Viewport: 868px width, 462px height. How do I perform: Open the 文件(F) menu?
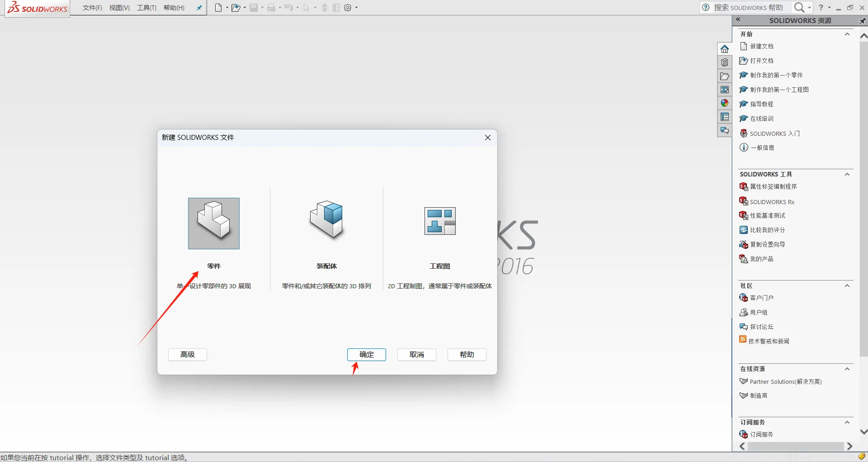coord(92,8)
